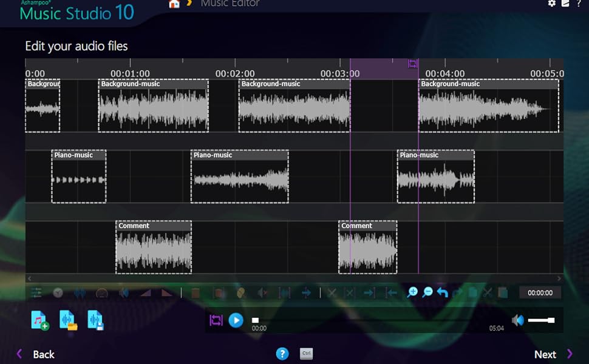This screenshot has height=364, width=589.
Task: Toggle loop playback mode
Action: [216, 320]
